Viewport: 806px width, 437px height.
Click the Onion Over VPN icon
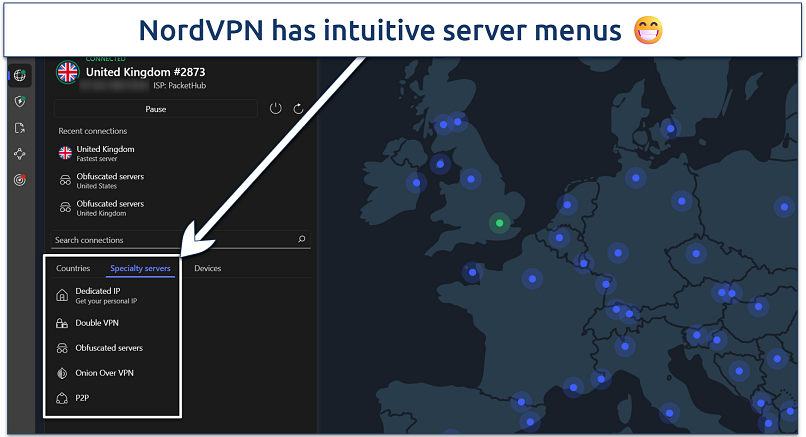coord(62,373)
